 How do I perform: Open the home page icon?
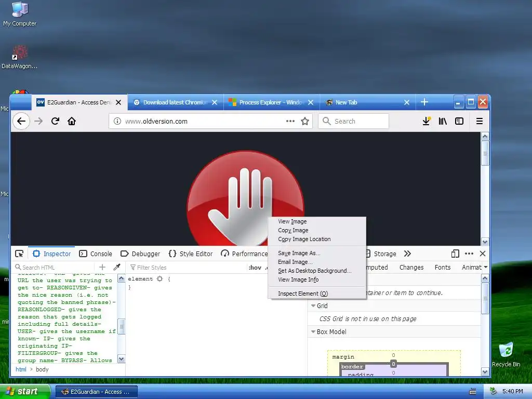pyautogui.click(x=72, y=121)
